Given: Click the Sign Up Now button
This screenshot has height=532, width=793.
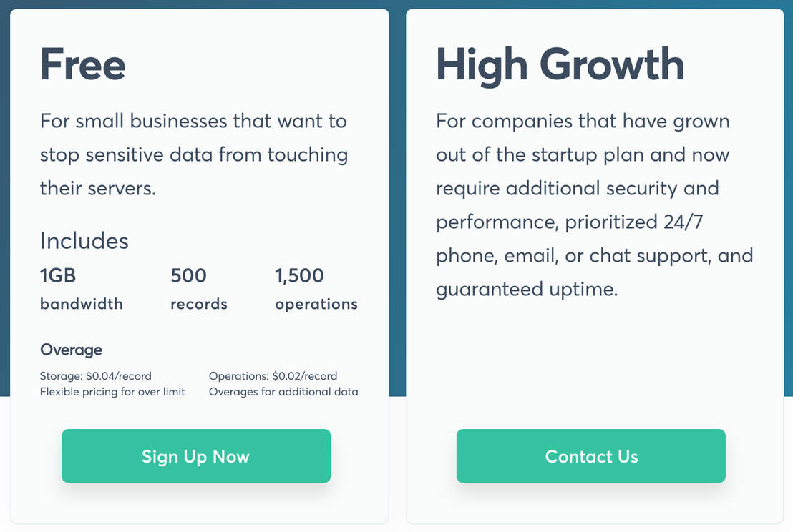Looking at the screenshot, I should tap(195, 455).
